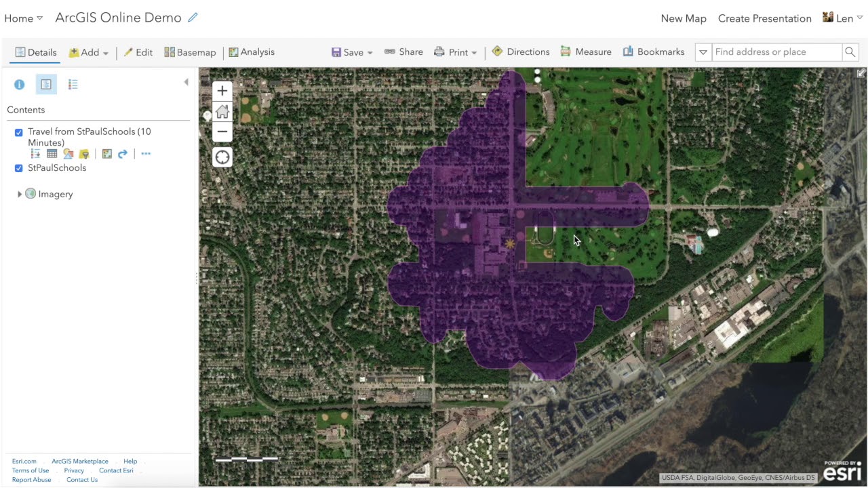Open the attribute table for Travel layer
The height and width of the screenshot is (488, 868).
[52, 155]
